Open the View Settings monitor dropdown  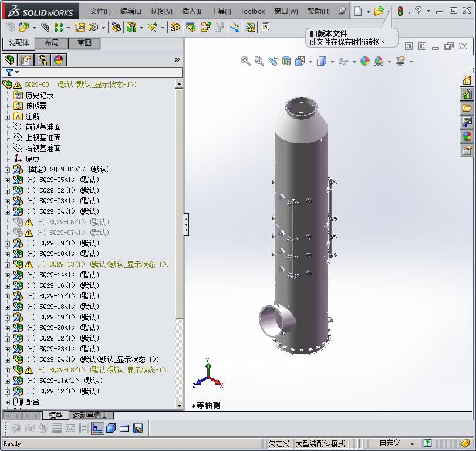coord(411,62)
